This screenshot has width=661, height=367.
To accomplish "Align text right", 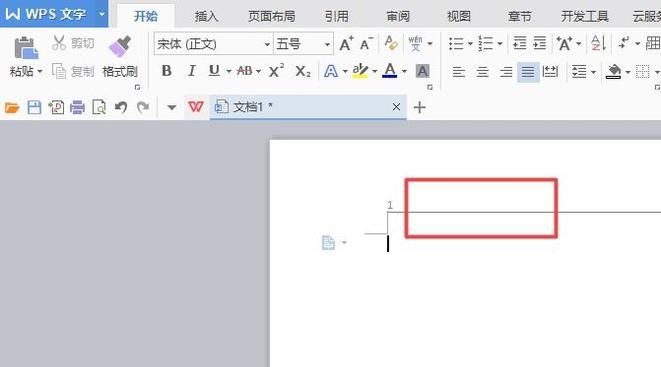I will click(x=505, y=72).
